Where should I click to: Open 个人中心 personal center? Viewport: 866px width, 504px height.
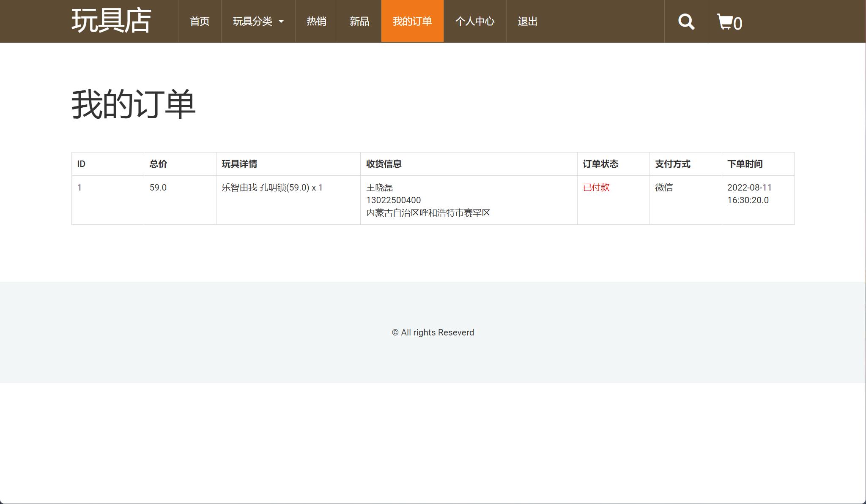pos(475,21)
